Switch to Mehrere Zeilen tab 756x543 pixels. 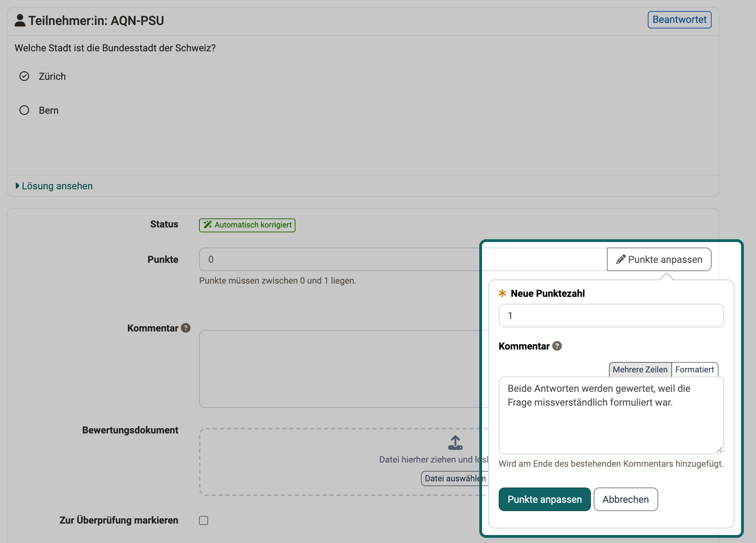click(x=640, y=370)
